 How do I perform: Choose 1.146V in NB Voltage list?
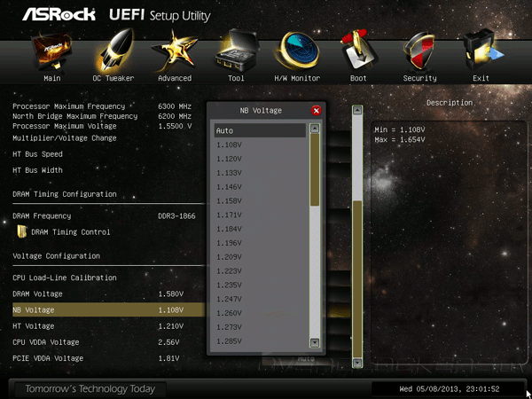pos(260,187)
